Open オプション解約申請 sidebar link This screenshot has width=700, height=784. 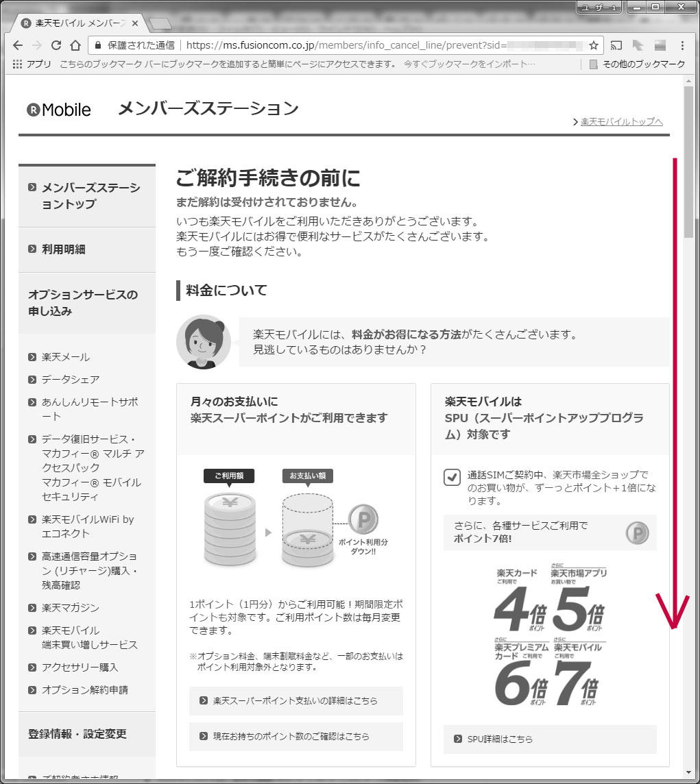coord(84,690)
